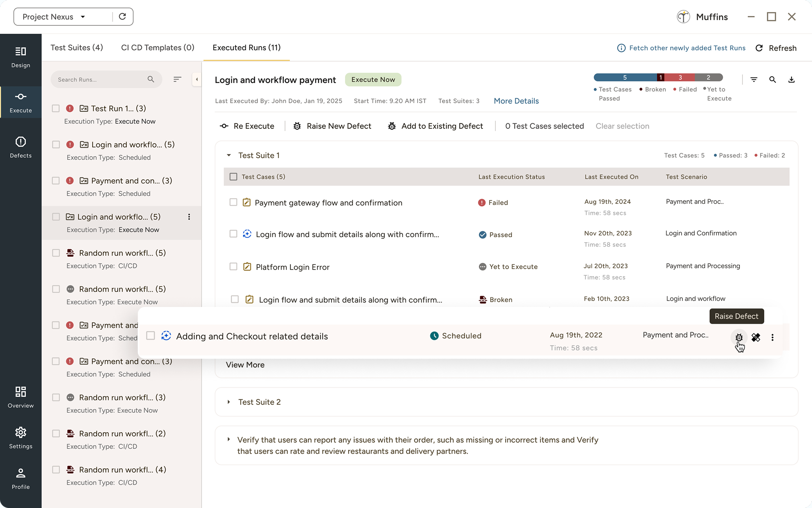Screen dimensions: 812x508
Task: Open the Overview panel from sidebar
Action: 20,397
